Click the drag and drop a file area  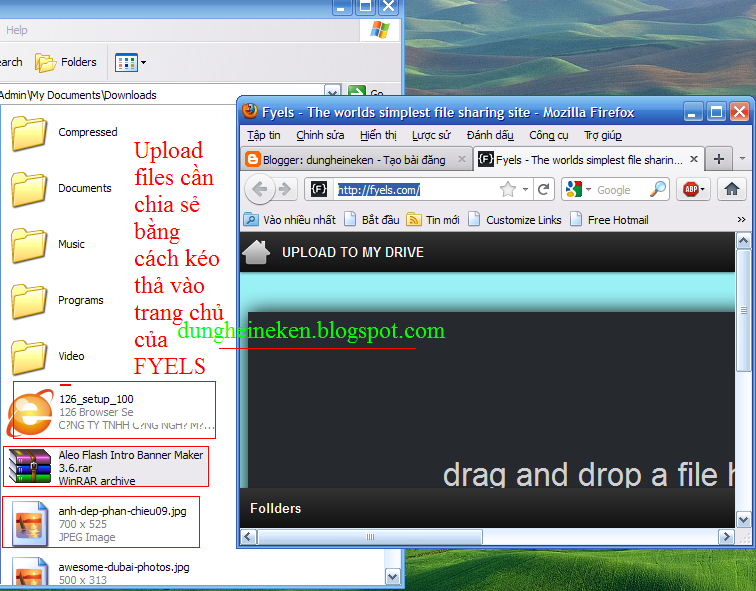[x=491, y=400]
